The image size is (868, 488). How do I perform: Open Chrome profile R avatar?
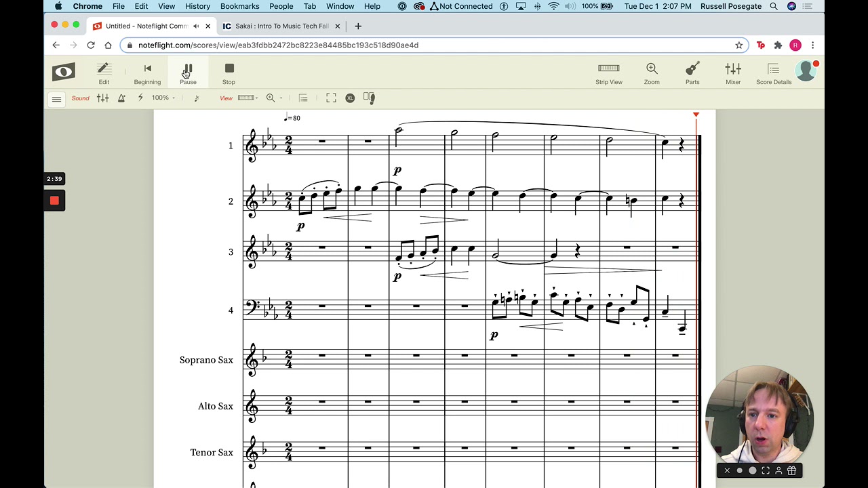(x=795, y=45)
